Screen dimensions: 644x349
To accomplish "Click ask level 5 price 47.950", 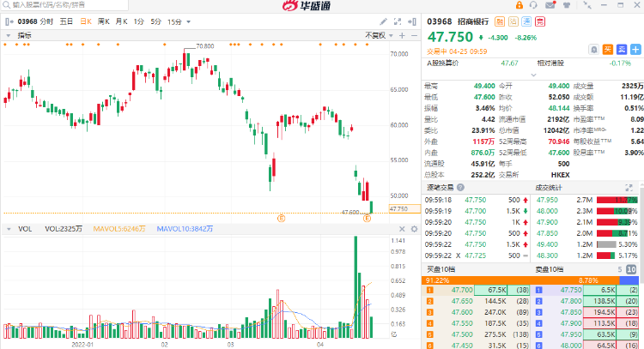I will (x=571, y=334).
